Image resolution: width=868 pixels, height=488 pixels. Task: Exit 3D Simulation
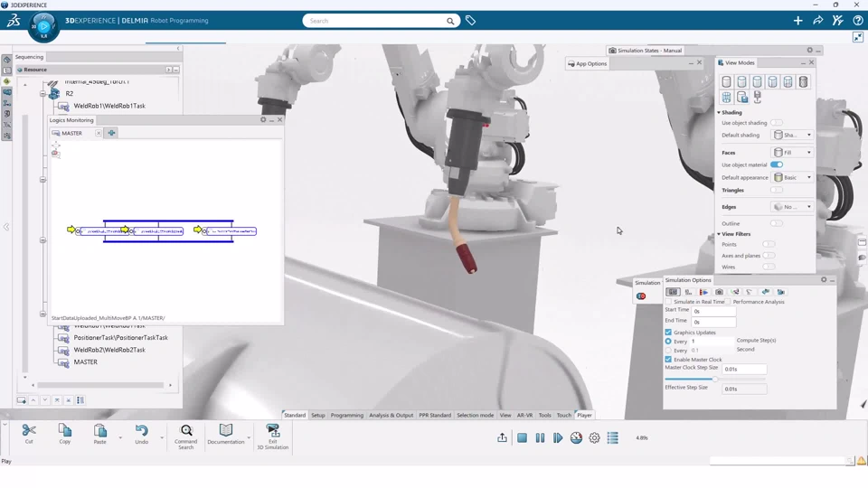pyautogui.click(x=273, y=436)
